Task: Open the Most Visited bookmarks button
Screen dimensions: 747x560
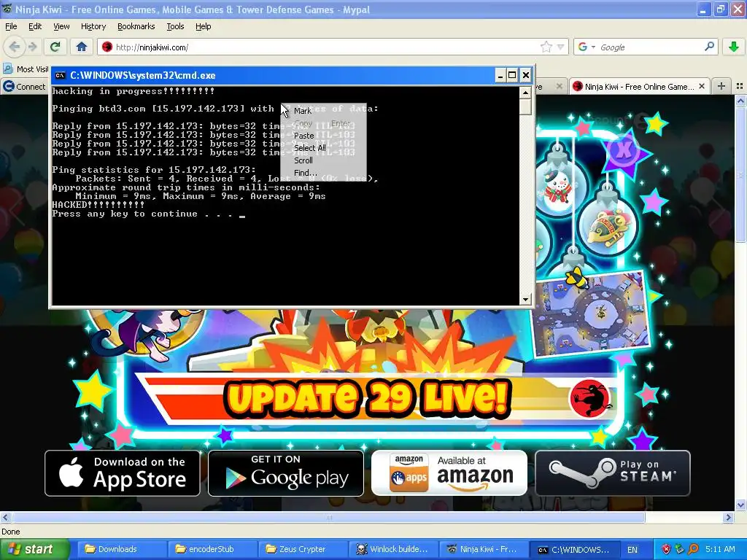Action: 26,69
